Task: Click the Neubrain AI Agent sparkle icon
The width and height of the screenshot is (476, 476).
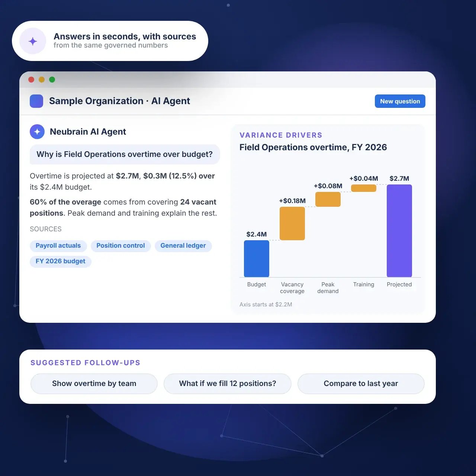Action: click(x=37, y=132)
